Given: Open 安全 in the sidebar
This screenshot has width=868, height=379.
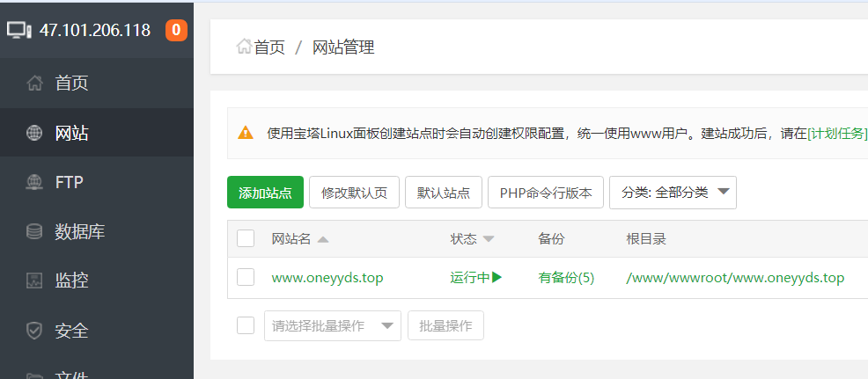Looking at the screenshot, I should tap(97, 331).
